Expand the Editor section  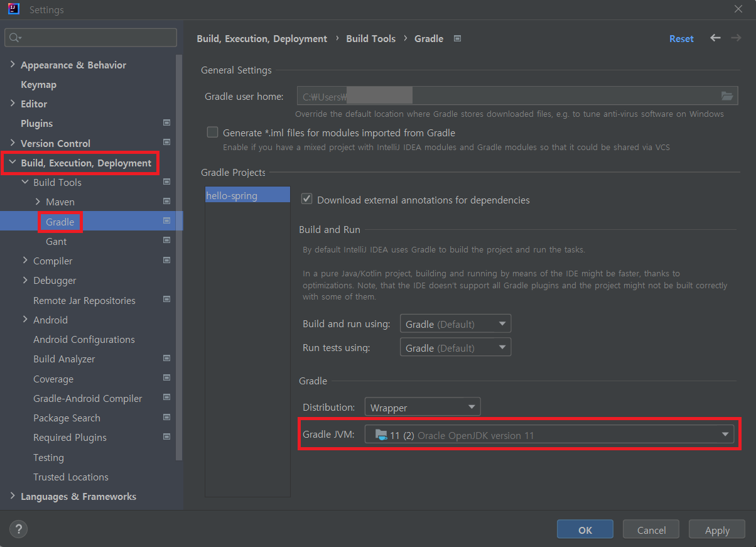pyautogui.click(x=13, y=104)
